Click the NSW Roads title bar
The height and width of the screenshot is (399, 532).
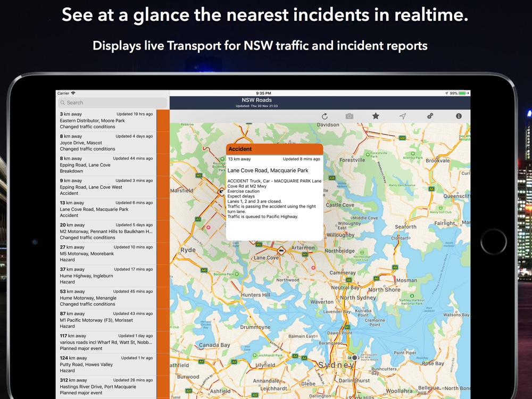pyautogui.click(x=320, y=103)
